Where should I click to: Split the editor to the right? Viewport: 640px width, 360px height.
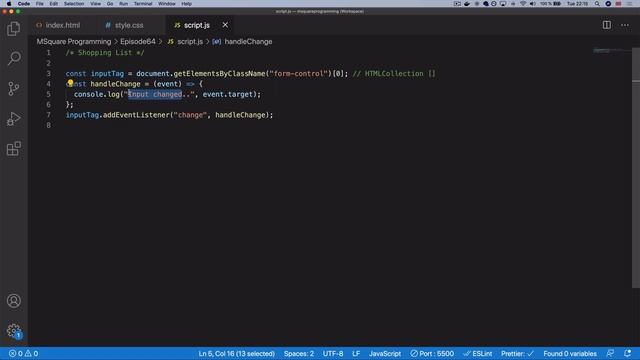607,25
